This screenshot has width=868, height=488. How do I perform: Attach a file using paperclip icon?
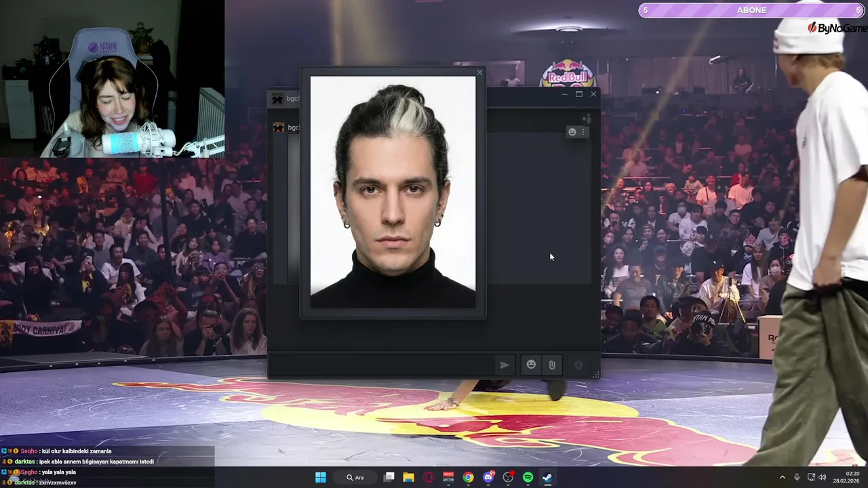point(552,365)
